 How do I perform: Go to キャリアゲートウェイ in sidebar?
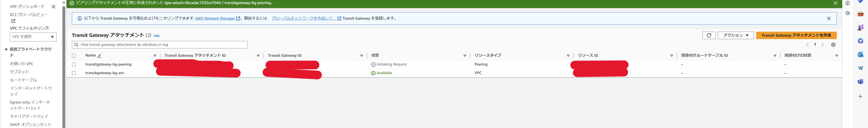click(29, 116)
